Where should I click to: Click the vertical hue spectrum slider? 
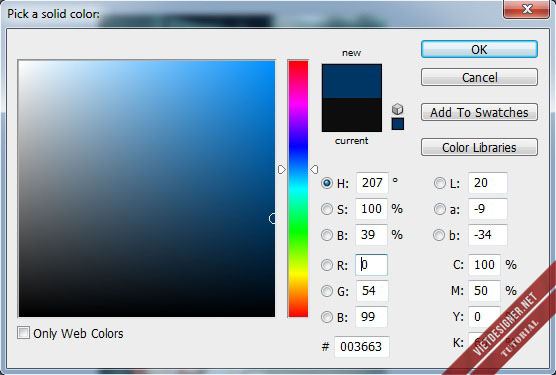pyautogui.click(x=298, y=189)
